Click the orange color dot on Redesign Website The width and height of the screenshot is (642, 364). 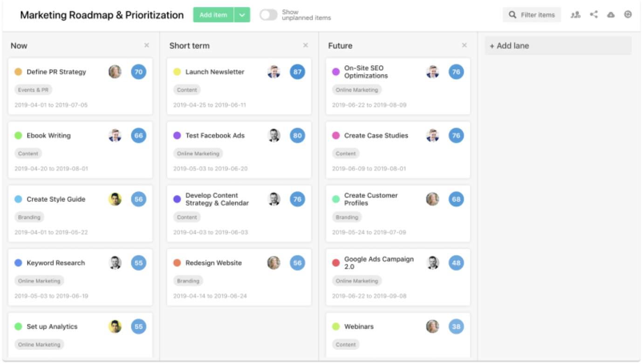point(177,263)
